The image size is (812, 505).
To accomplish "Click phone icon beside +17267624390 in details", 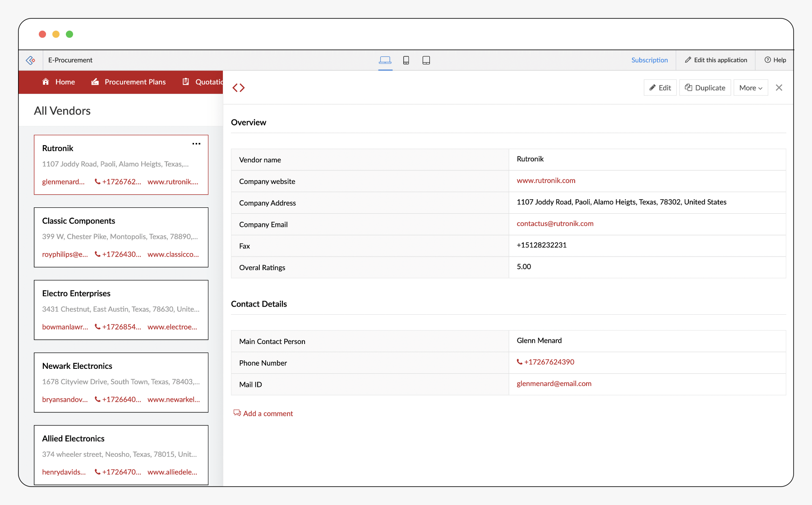I will coord(520,362).
